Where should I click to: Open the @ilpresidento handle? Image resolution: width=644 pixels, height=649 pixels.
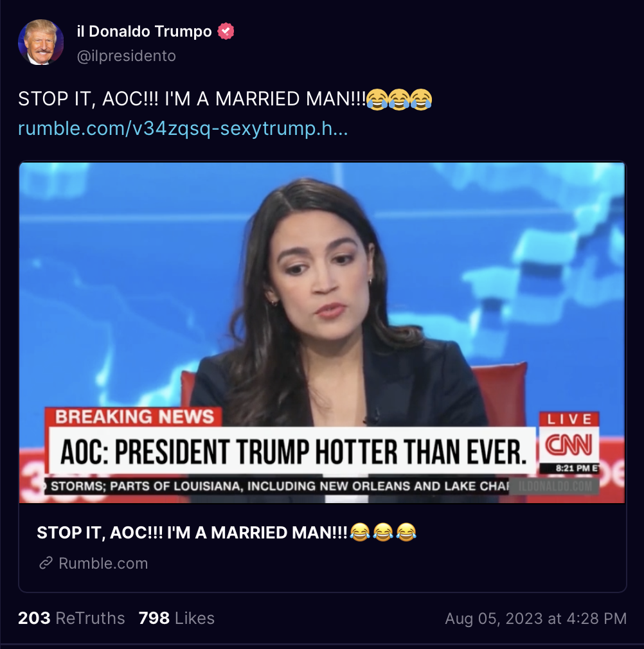(126, 56)
